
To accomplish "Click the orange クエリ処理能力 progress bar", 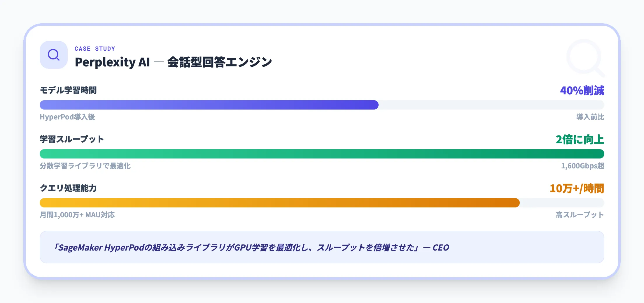I will [279, 203].
